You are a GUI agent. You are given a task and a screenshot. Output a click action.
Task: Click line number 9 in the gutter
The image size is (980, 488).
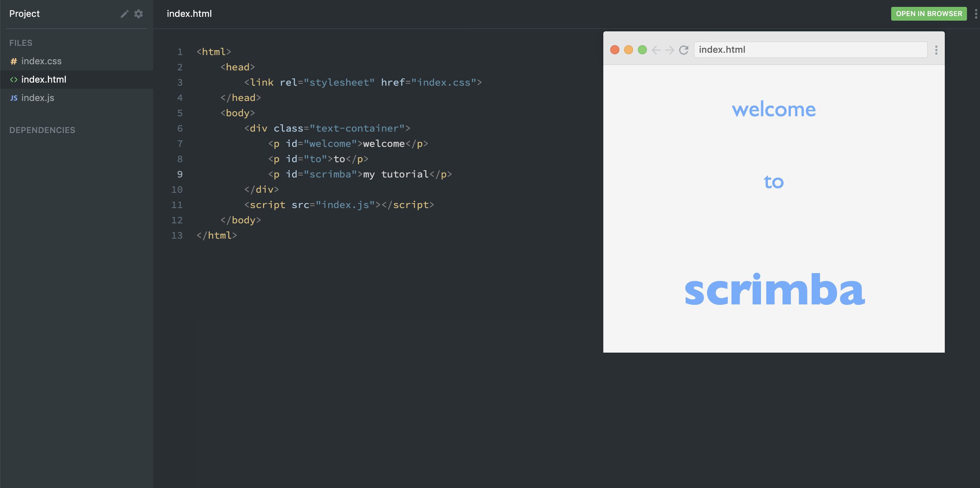tap(180, 174)
